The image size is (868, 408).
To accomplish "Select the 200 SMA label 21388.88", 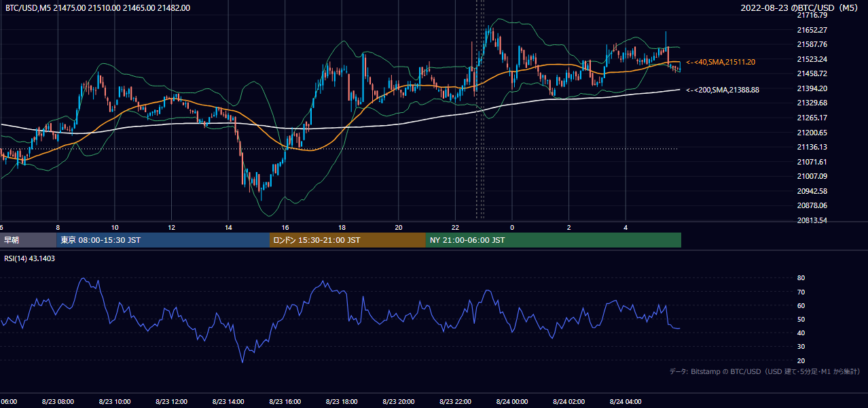I will [x=723, y=90].
